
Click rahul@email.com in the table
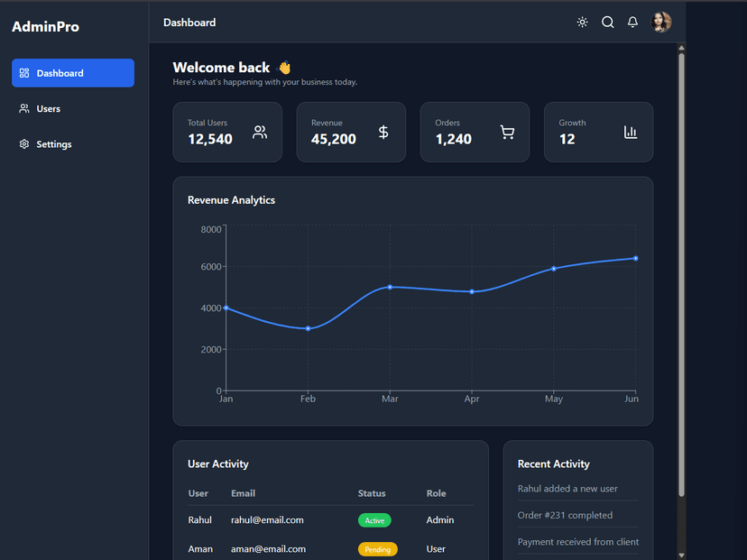pyautogui.click(x=267, y=520)
